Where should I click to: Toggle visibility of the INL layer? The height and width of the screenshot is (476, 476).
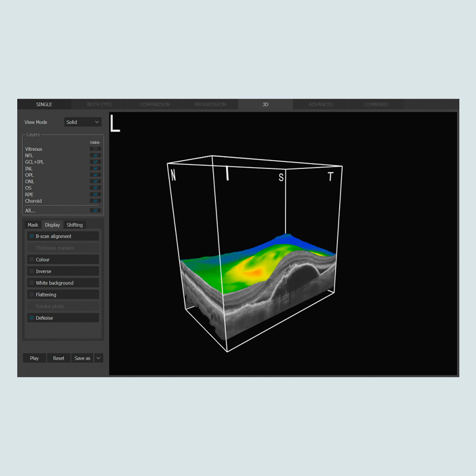click(x=95, y=168)
